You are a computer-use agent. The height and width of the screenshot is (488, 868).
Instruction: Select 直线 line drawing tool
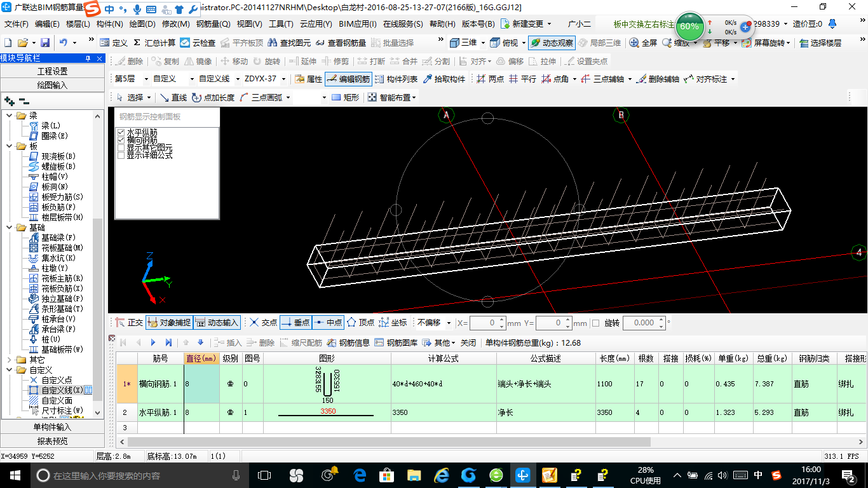pos(173,97)
